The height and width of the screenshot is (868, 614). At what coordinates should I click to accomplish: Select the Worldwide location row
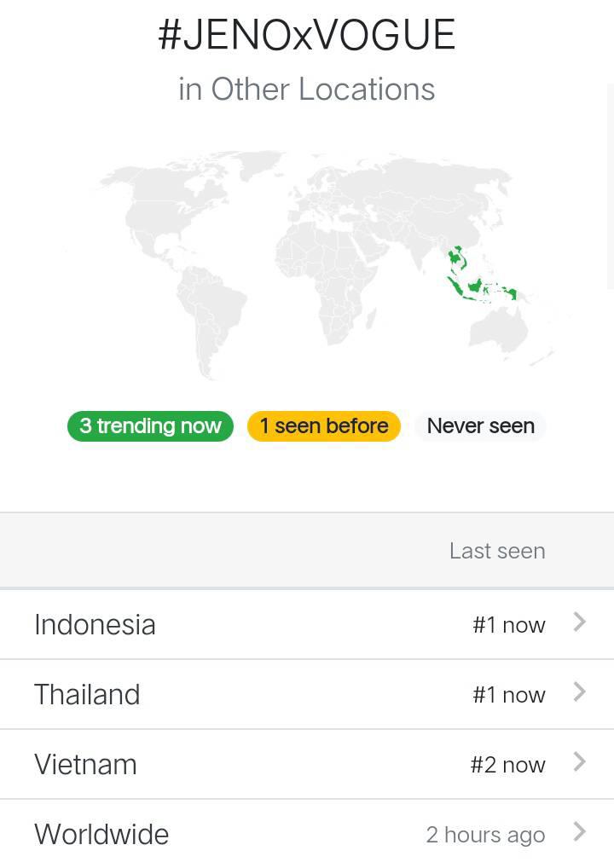(x=307, y=834)
